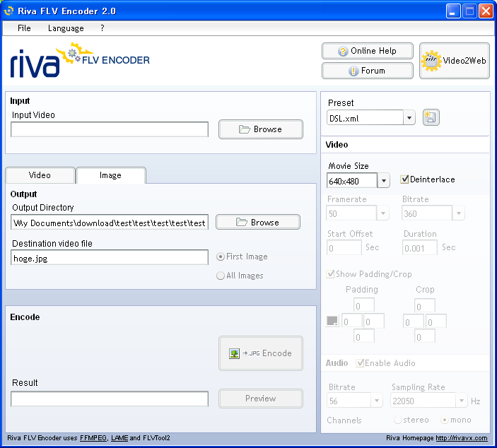Click the Result text field
Image resolution: width=497 pixels, height=448 pixels.
click(110, 399)
